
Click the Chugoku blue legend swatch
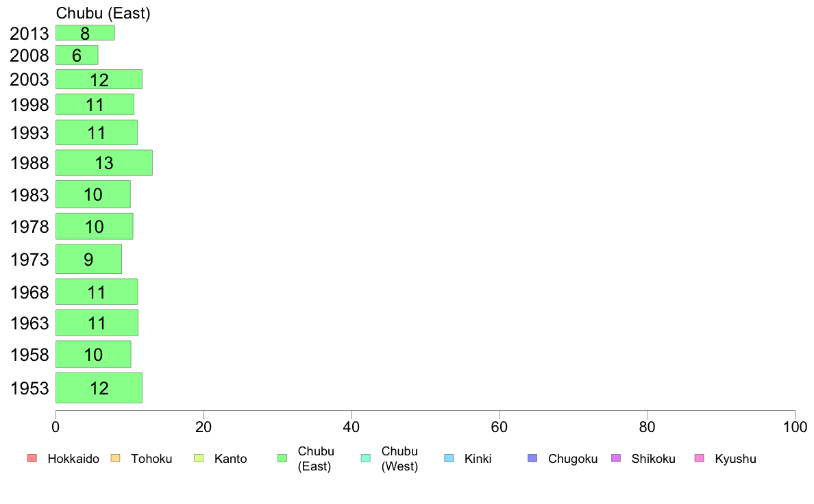pyautogui.click(x=532, y=458)
